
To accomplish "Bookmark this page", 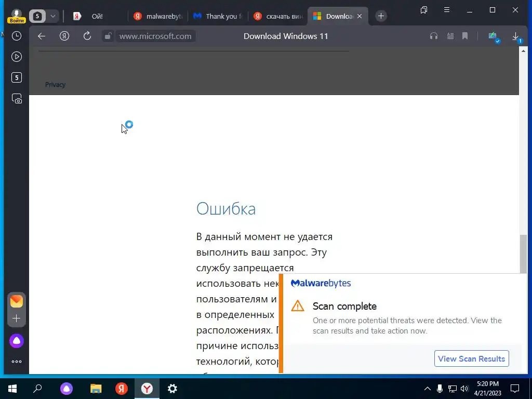I will click(x=465, y=36).
